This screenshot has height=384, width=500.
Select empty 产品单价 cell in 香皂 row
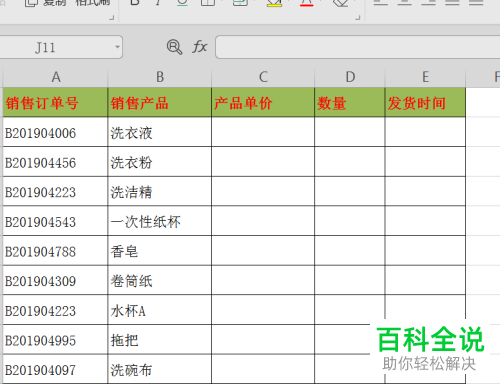(263, 251)
